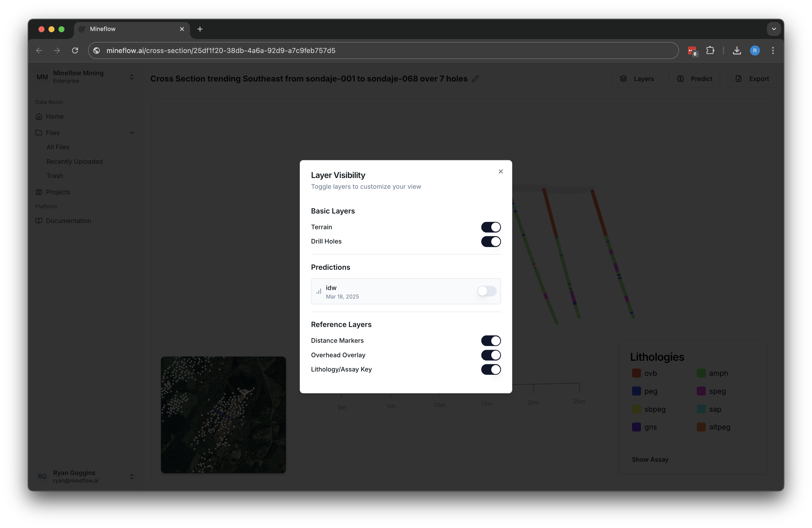The width and height of the screenshot is (812, 528).
Task: Open the Projects section icon
Action: 39,192
